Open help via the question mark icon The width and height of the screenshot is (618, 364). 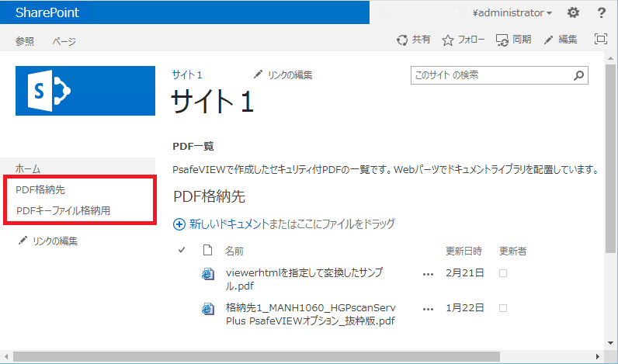tap(601, 12)
